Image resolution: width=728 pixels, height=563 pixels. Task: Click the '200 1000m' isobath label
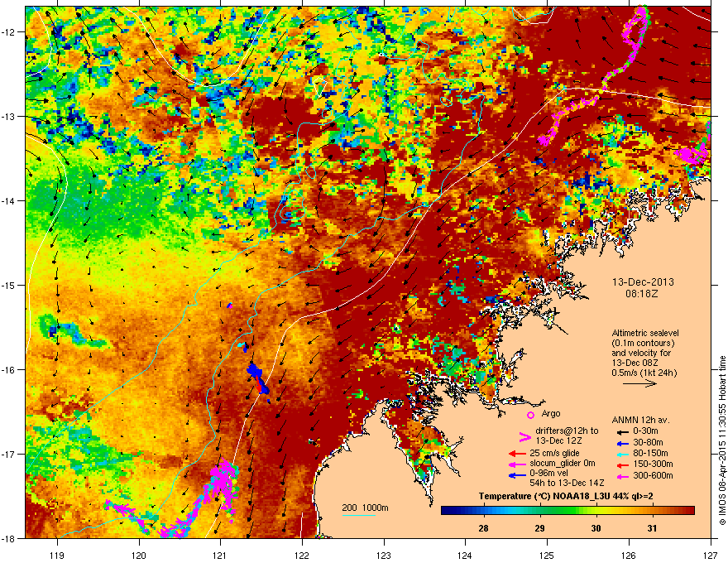coord(365,508)
